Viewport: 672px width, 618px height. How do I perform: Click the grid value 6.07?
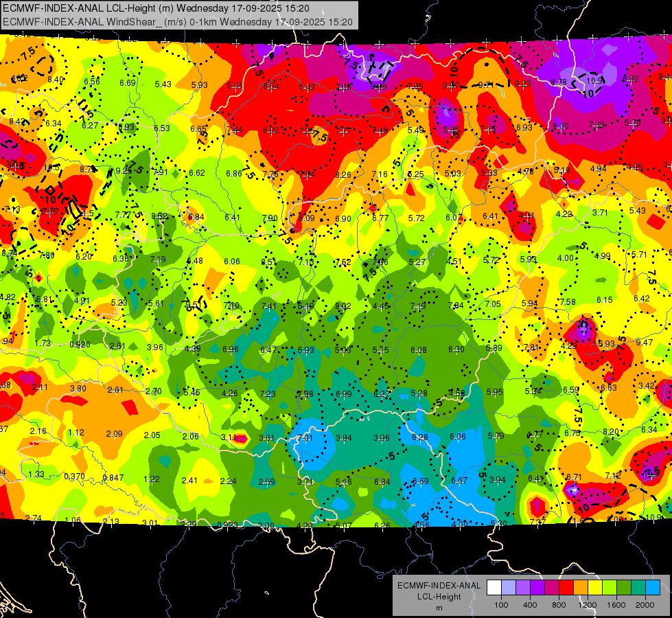click(454, 218)
